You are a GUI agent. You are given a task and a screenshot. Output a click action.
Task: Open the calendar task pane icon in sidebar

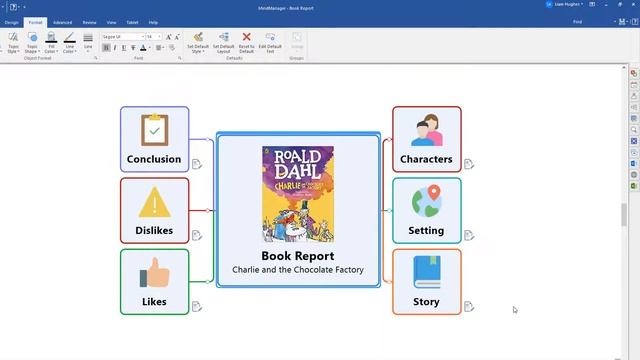tap(634, 85)
